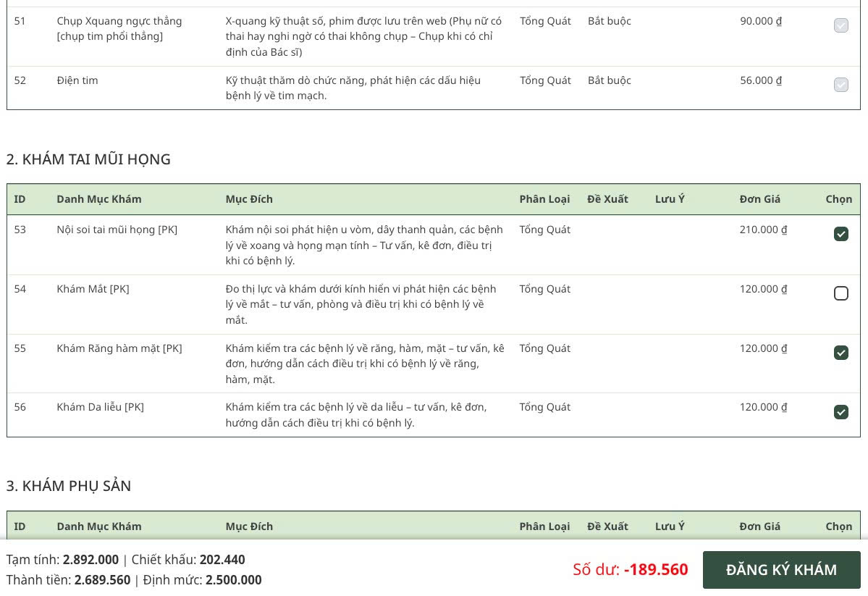This screenshot has height=596, width=868.
Task: Click the Danh Mục Khám header in Tai Mũi Họng table
Action: tap(99, 199)
